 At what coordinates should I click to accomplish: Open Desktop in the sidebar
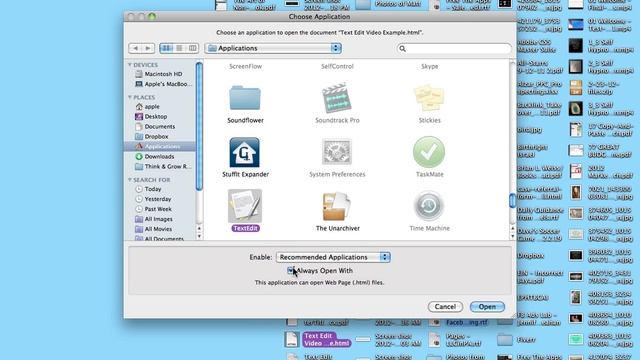(x=151, y=116)
